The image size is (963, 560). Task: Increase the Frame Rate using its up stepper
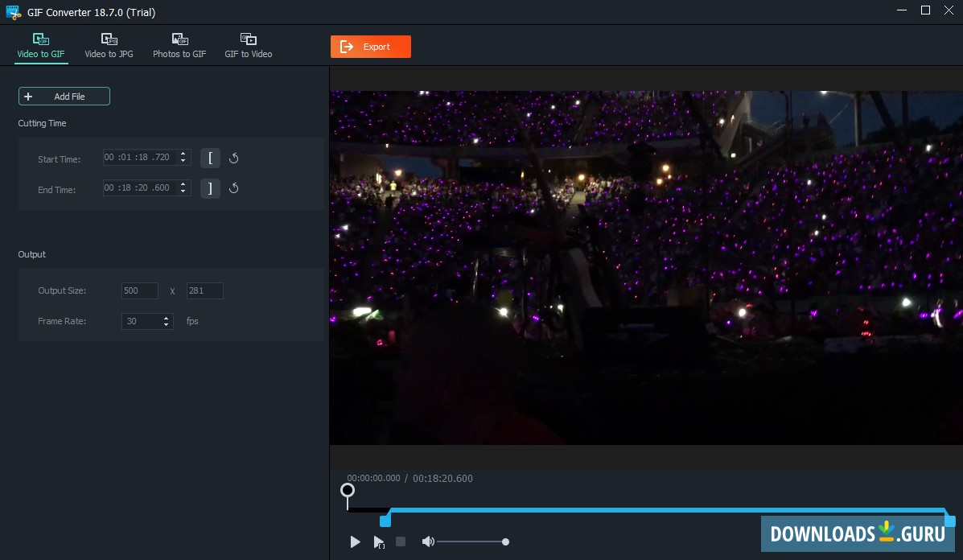tap(167, 317)
